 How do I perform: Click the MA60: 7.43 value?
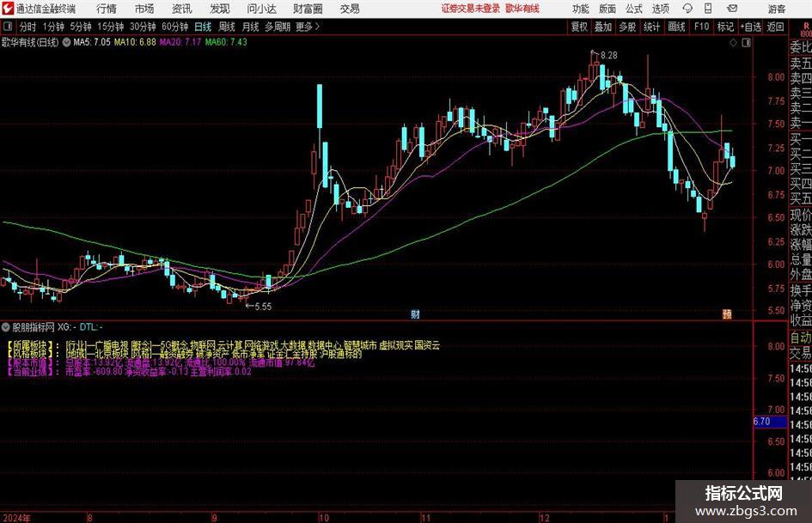coord(226,42)
